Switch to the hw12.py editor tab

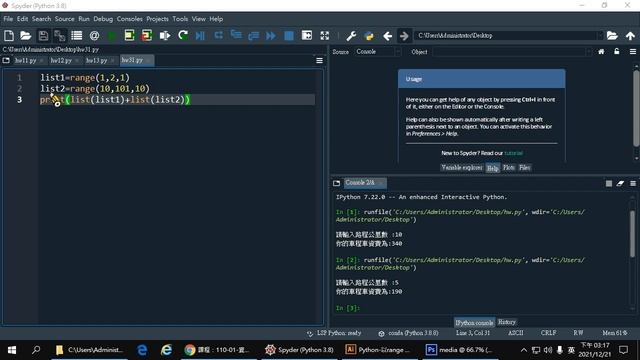pos(61,60)
